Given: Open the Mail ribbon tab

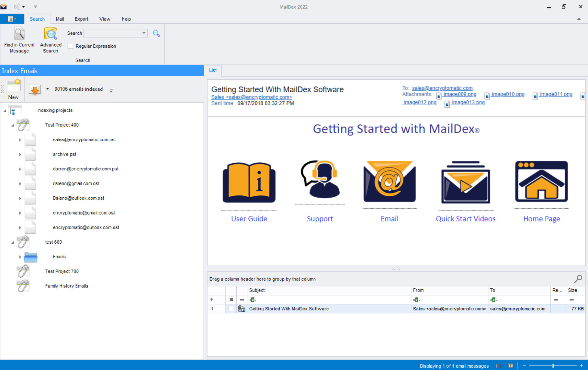Looking at the screenshot, I should [x=60, y=19].
